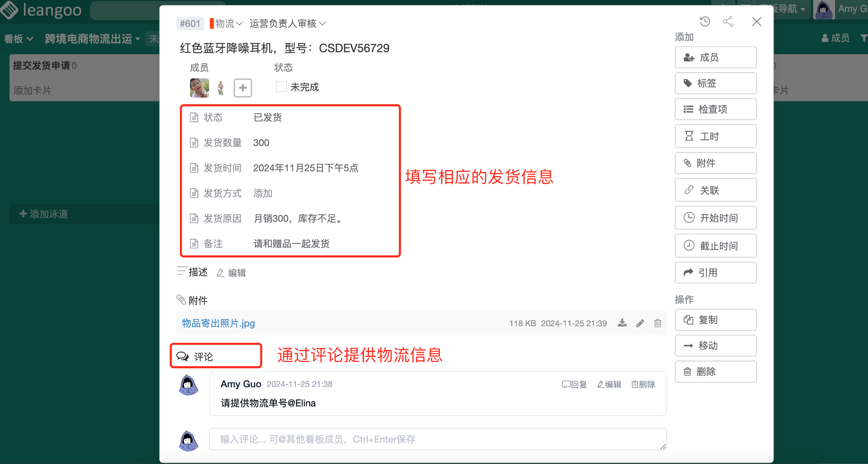
Task: Open the 运营负责人审核 list dropdown
Action: coord(287,23)
